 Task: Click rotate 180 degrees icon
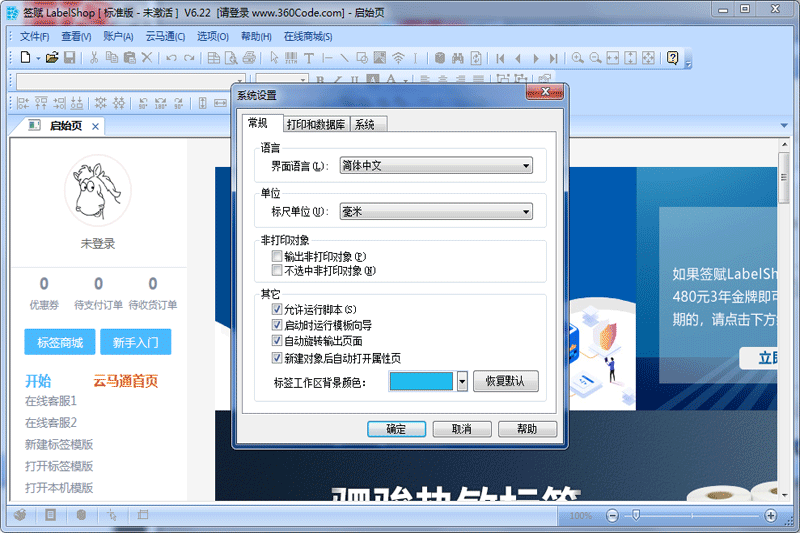tap(161, 103)
